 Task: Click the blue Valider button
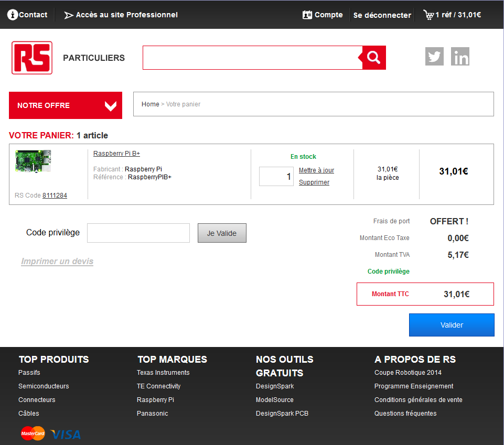[x=452, y=325]
